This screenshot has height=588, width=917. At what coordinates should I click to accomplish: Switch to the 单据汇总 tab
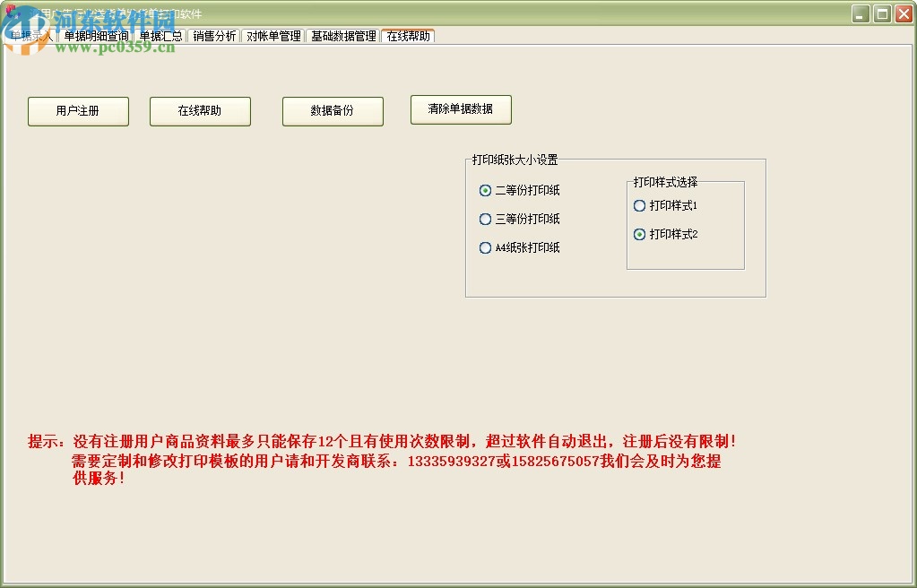[160, 36]
